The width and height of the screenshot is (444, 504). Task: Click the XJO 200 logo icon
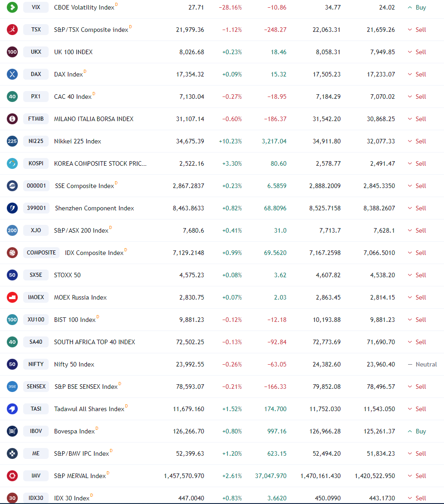[x=12, y=230]
